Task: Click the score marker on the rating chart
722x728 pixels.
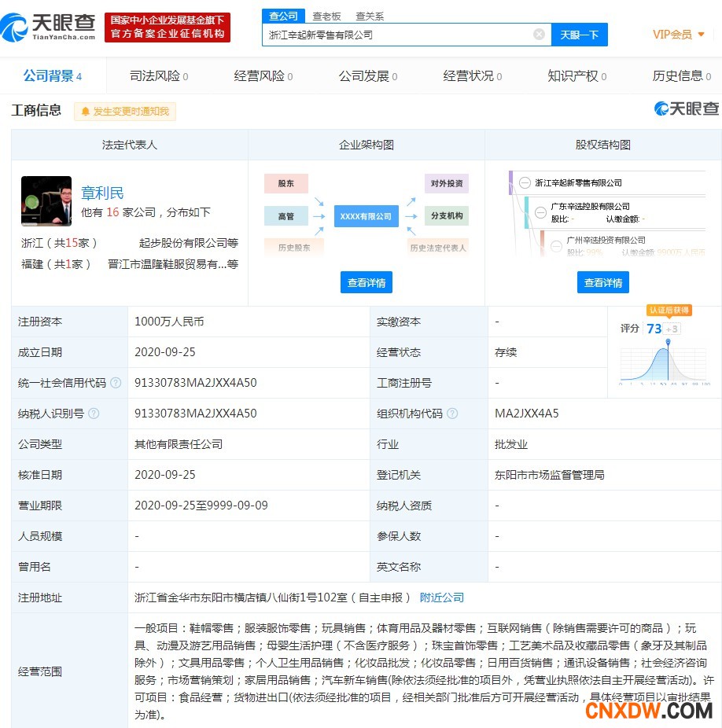Action: coord(669,342)
